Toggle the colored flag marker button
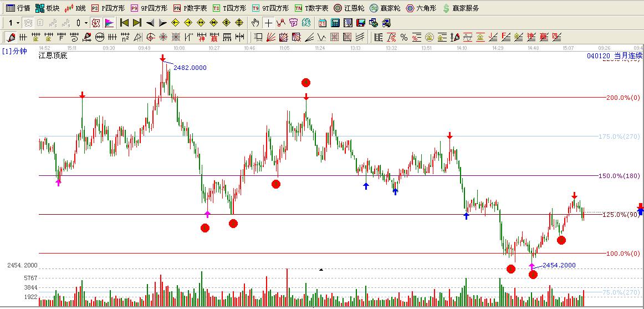This screenshot has width=644, height=309. [x=109, y=23]
